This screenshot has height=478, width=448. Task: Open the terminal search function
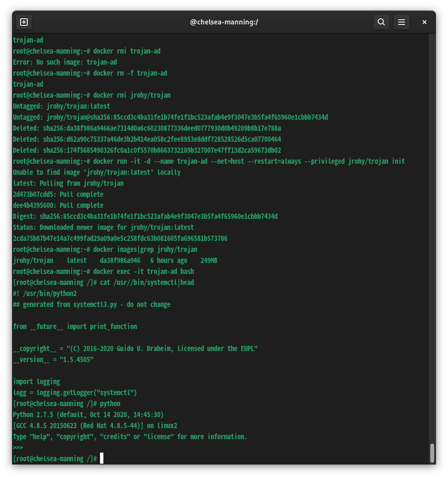(381, 22)
